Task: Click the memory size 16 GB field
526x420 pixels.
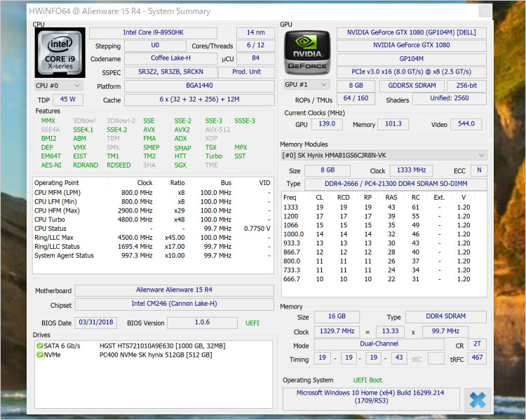Action: pos(337,316)
